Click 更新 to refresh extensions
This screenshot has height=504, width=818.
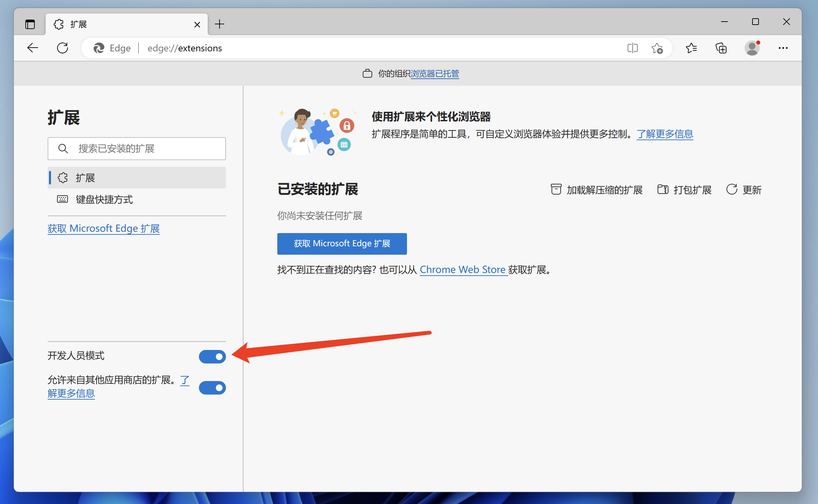[744, 190]
